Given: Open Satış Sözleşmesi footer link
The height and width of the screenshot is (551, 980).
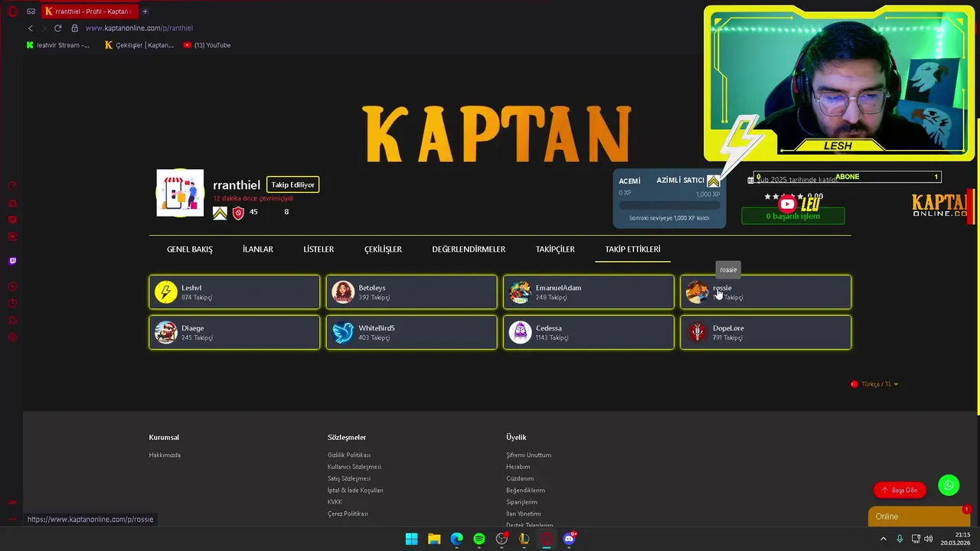Looking at the screenshot, I should [x=349, y=478].
